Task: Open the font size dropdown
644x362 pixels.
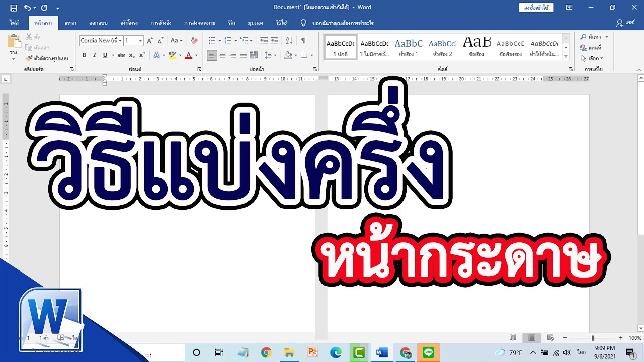Action: 140,41
